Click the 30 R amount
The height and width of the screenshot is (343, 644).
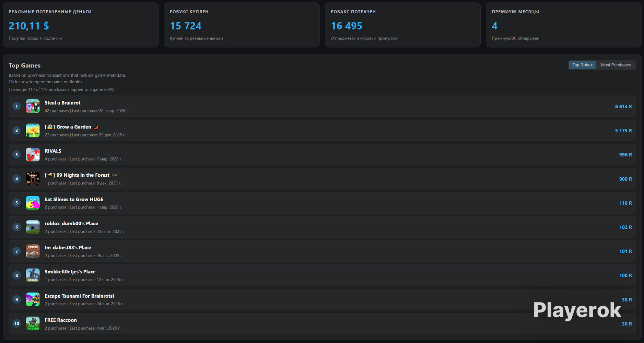[627, 324]
